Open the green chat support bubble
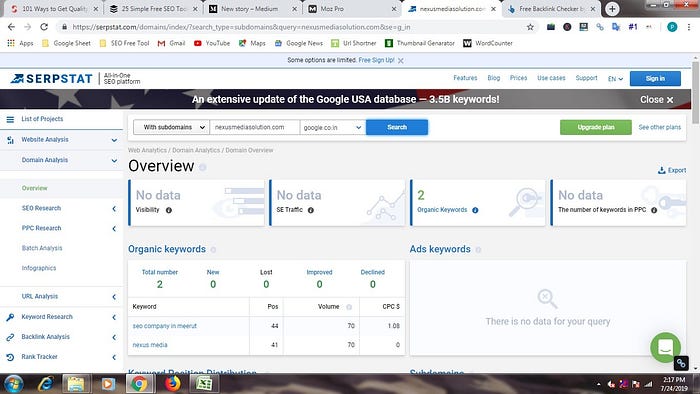This screenshot has width=700, height=394. [665, 347]
